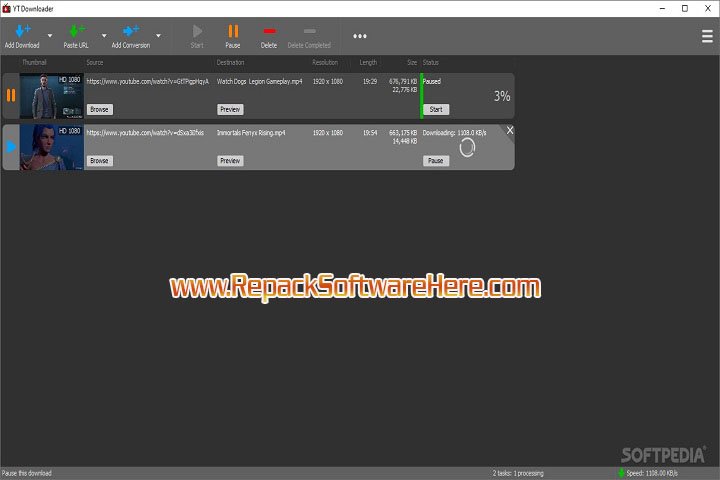The image size is (720, 480).
Task: Click the blue play indicator on Immortals row
Action: coord(11,147)
